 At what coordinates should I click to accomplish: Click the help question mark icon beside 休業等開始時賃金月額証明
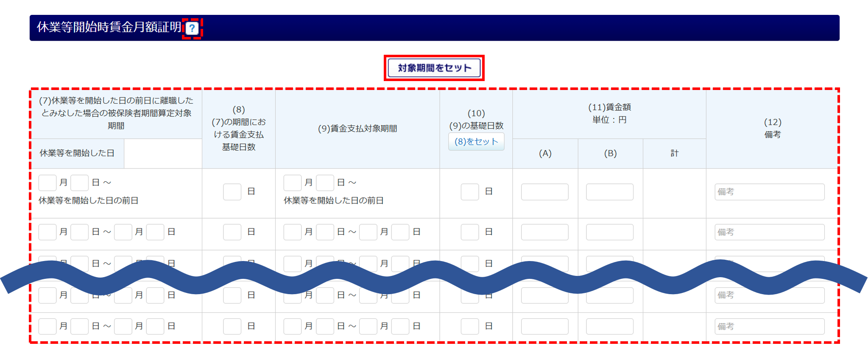[x=192, y=28]
